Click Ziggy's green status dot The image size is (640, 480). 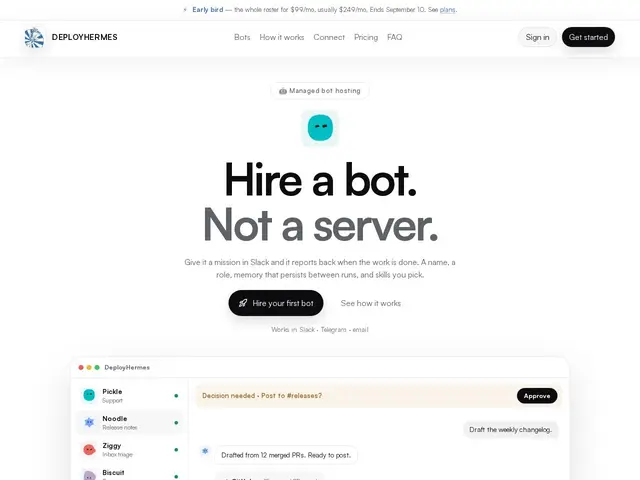[x=176, y=449]
